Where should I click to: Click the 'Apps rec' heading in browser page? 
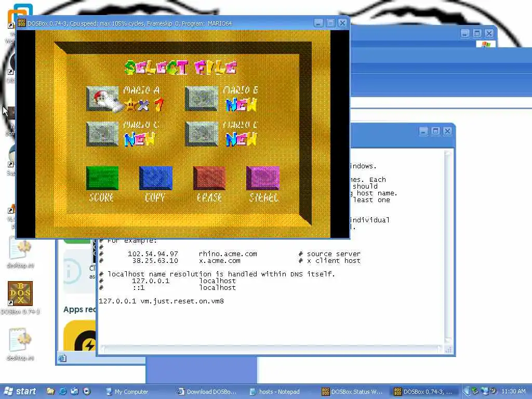click(79, 310)
